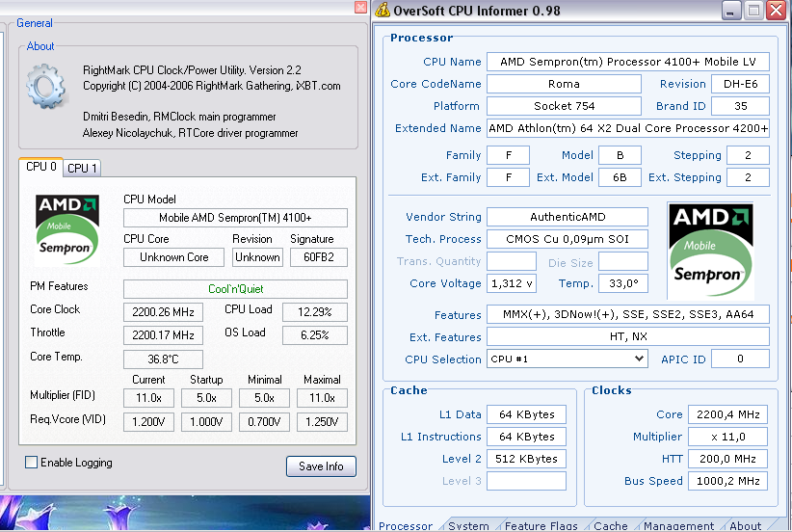Click the Tech. Process field
Screen dimensions: 792x532
(x=568, y=239)
